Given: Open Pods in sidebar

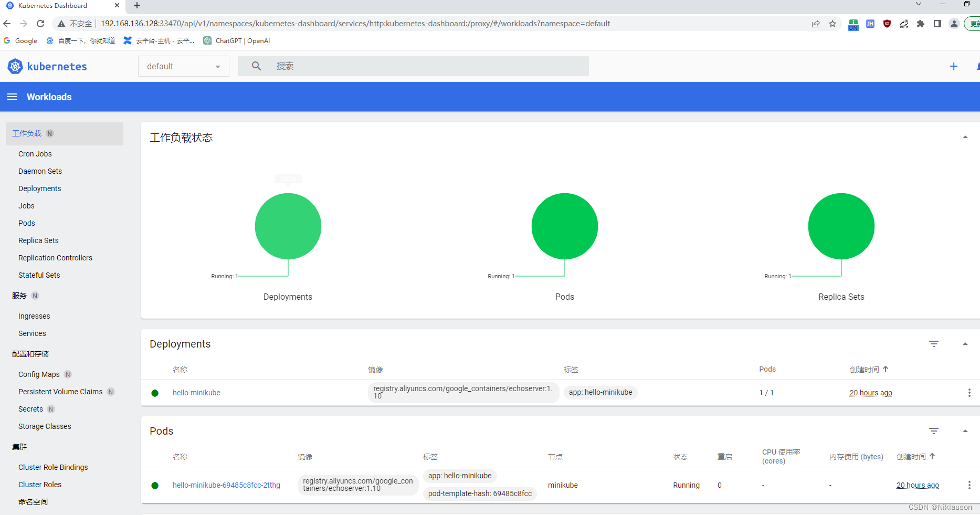Looking at the screenshot, I should point(27,223).
